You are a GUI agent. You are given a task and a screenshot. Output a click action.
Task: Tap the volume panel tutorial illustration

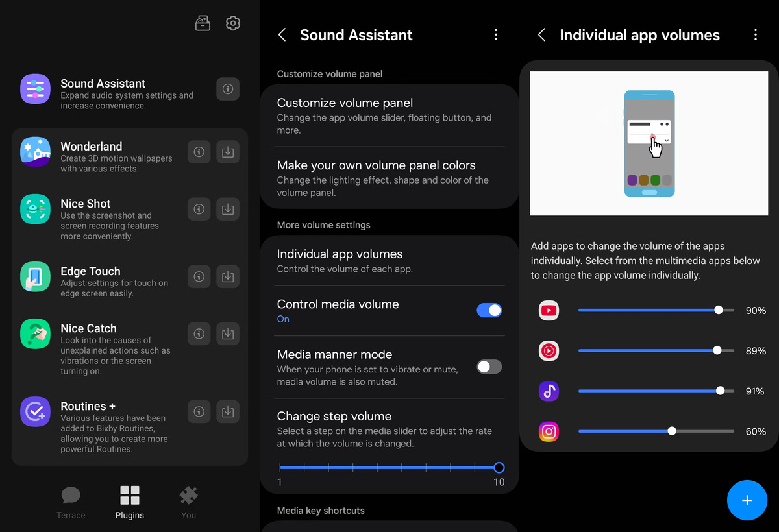(x=649, y=143)
